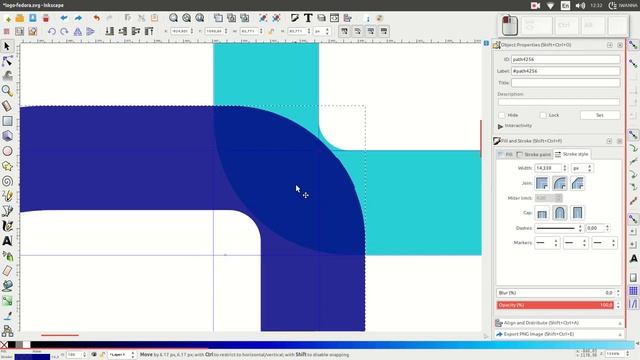The width and height of the screenshot is (640, 360).
Task: Click the no-paint X palette swatch
Action: [x=4, y=345]
